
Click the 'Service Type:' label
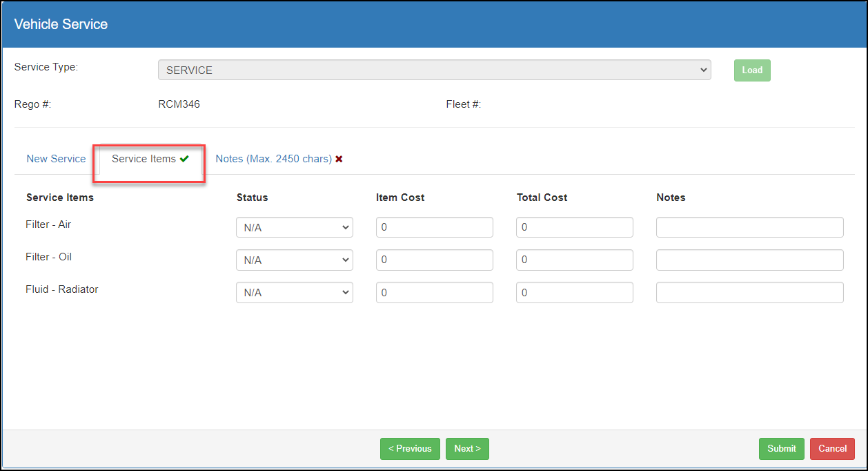pos(46,67)
